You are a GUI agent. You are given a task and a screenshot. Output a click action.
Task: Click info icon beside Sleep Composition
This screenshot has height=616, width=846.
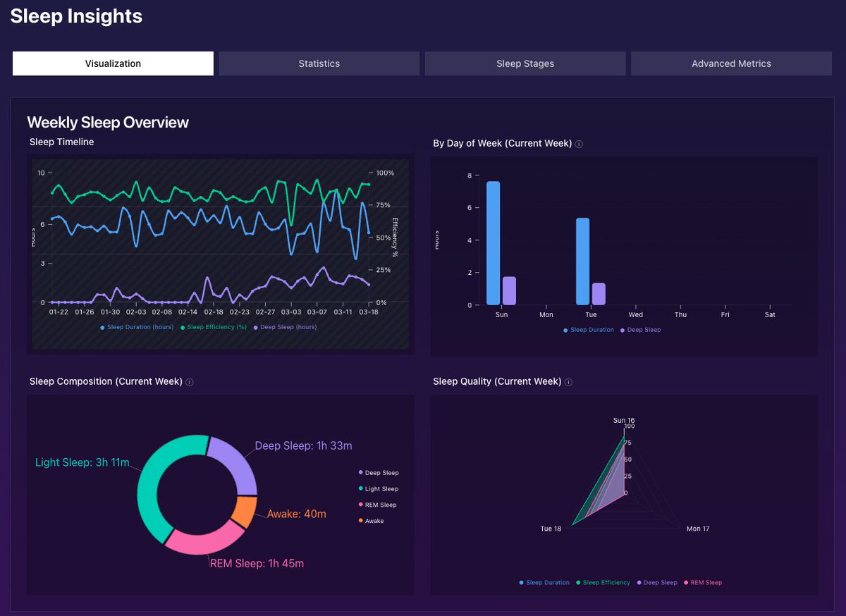[x=190, y=382]
